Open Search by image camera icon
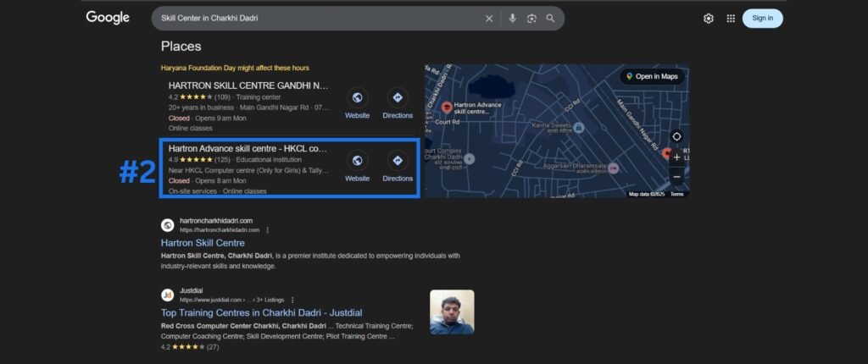The image size is (868, 364). tap(531, 19)
